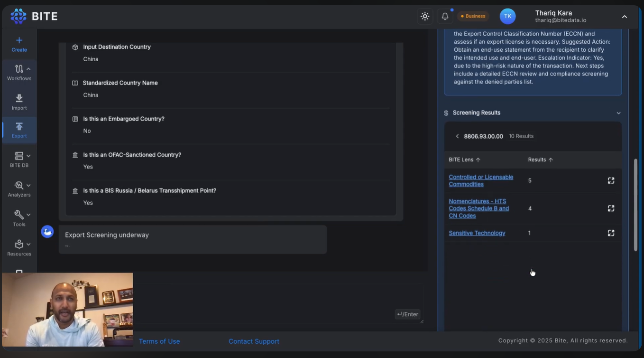Click the 8806.93.00.00 code heading
644x358 pixels.
coord(483,136)
